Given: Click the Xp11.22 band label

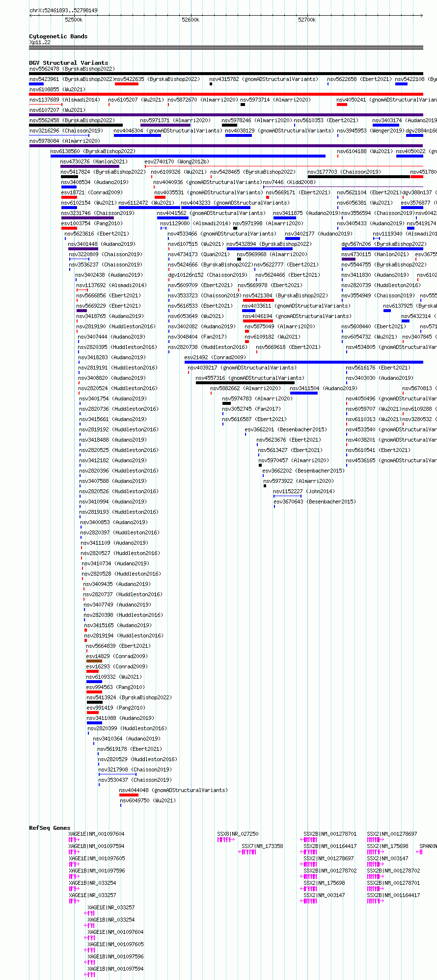Looking at the screenshot, I should (x=40, y=42).
